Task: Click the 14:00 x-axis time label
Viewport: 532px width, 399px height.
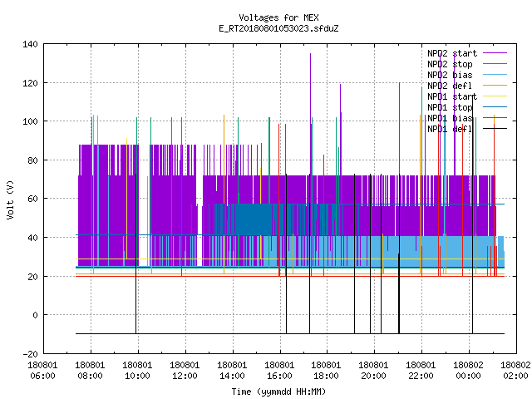Action: click(x=232, y=376)
